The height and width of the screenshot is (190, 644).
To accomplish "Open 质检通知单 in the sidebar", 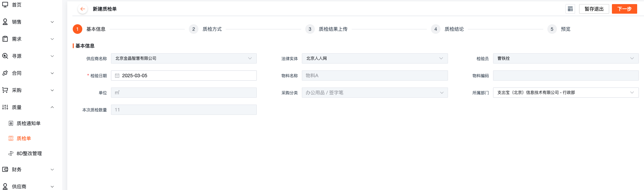I will click(x=28, y=123).
